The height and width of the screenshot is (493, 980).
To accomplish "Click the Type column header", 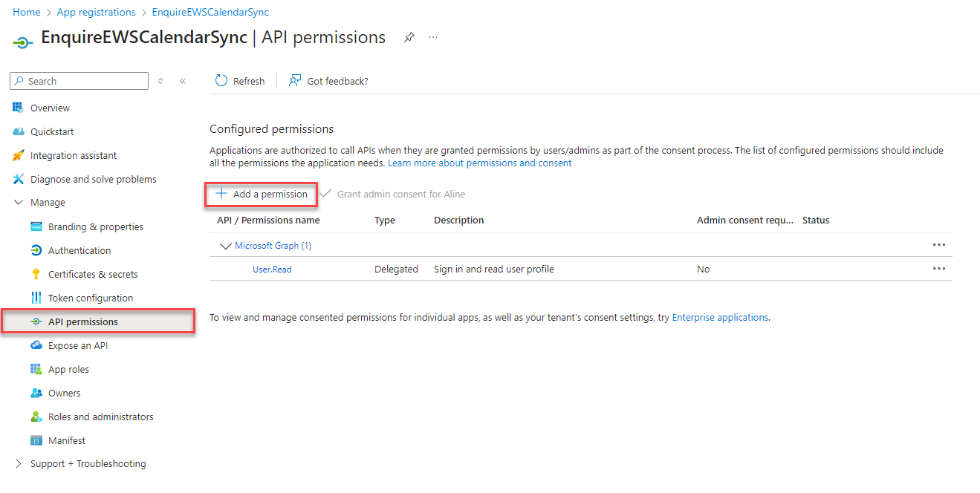I will pos(385,220).
